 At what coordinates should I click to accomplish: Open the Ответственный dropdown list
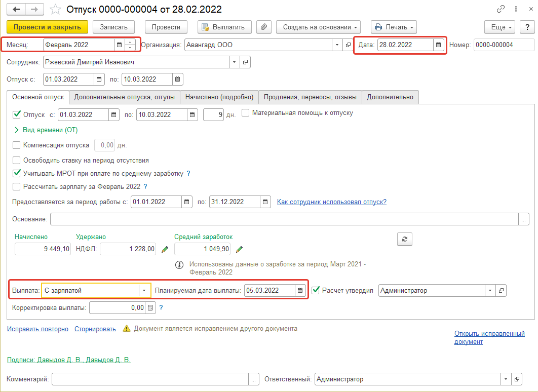pyautogui.click(x=506, y=379)
